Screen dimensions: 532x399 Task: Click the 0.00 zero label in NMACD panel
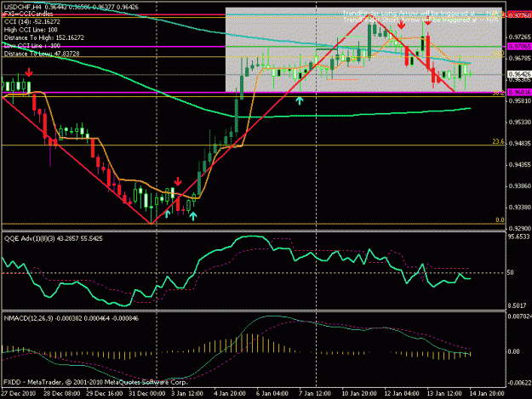tap(514, 351)
